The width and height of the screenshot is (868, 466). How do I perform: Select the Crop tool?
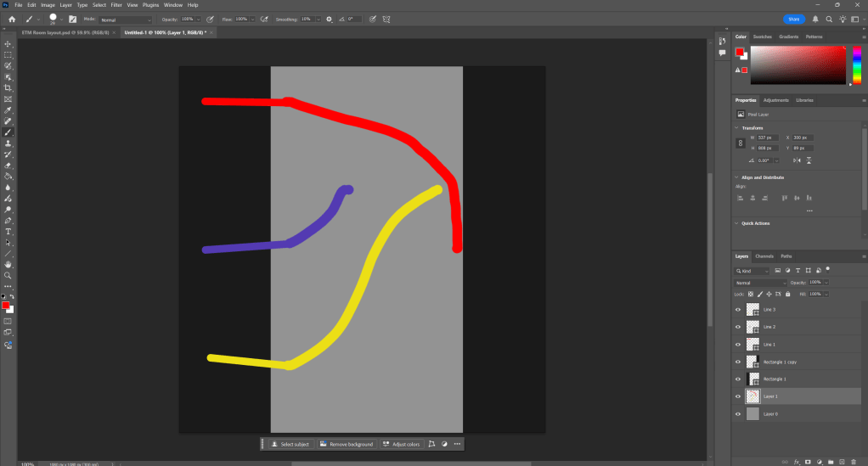coord(8,88)
